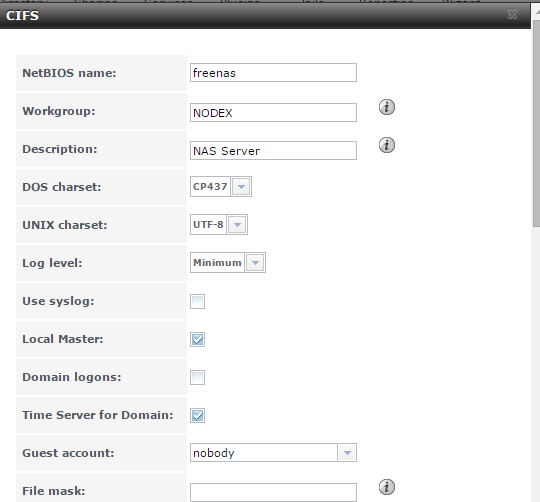
Task: Click the dialog vertical scrollbar thumb
Action: click(x=536, y=123)
